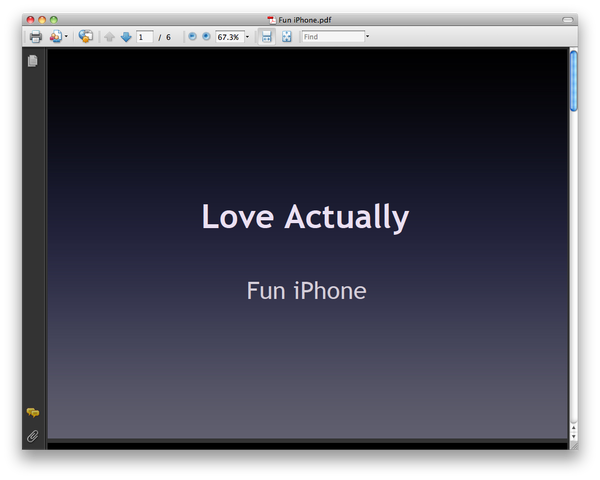The width and height of the screenshot is (600, 480).
Task: Click the scrollbar up arrow
Action: [574, 427]
